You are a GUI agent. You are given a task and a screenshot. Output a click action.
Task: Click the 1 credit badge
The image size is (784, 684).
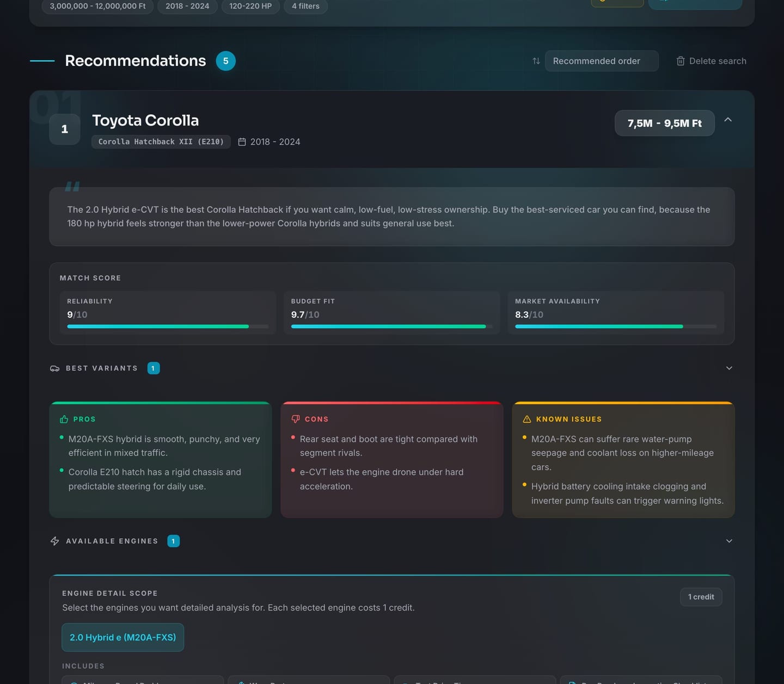[701, 597]
